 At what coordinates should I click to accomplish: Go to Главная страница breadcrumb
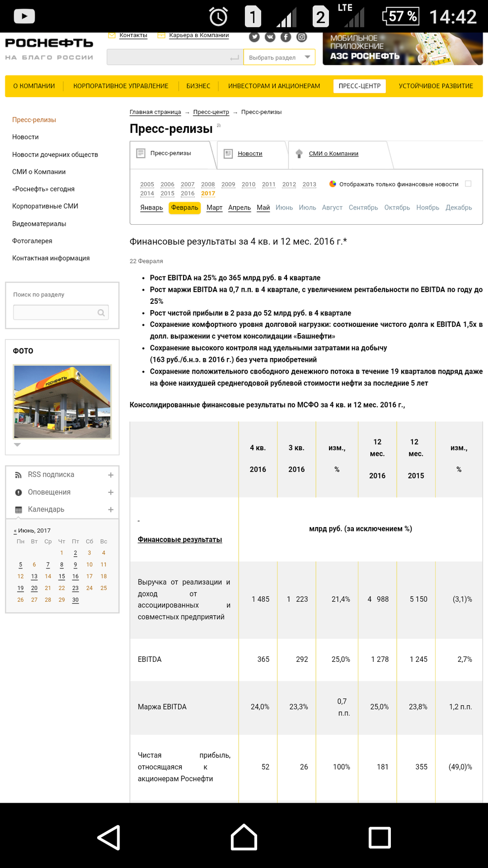[155, 112]
